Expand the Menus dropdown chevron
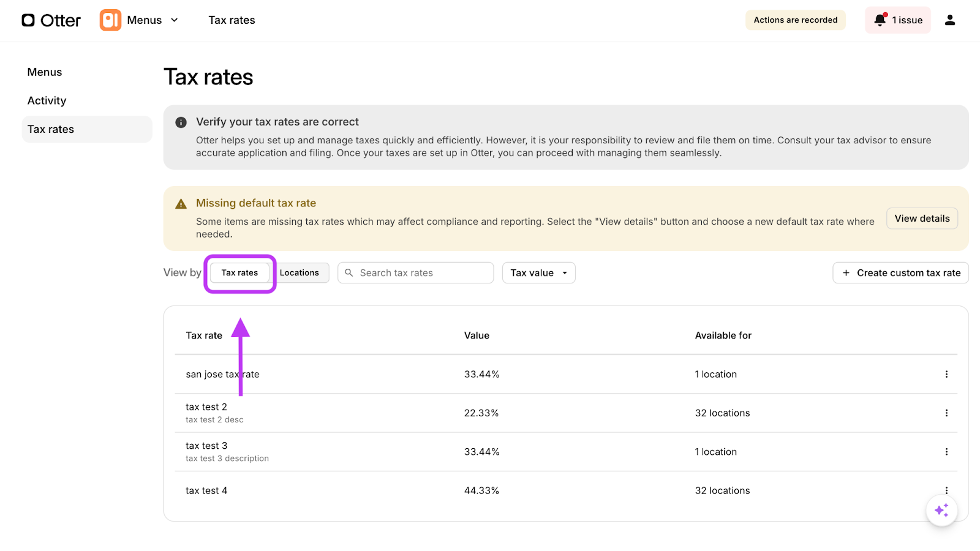The image size is (980, 551). click(175, 20)
